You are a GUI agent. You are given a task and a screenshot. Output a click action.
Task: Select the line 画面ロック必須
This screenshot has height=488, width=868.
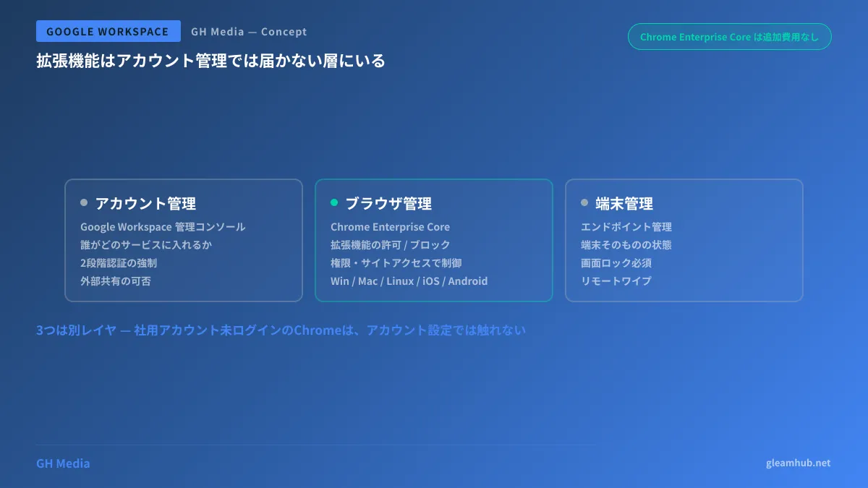616,263
